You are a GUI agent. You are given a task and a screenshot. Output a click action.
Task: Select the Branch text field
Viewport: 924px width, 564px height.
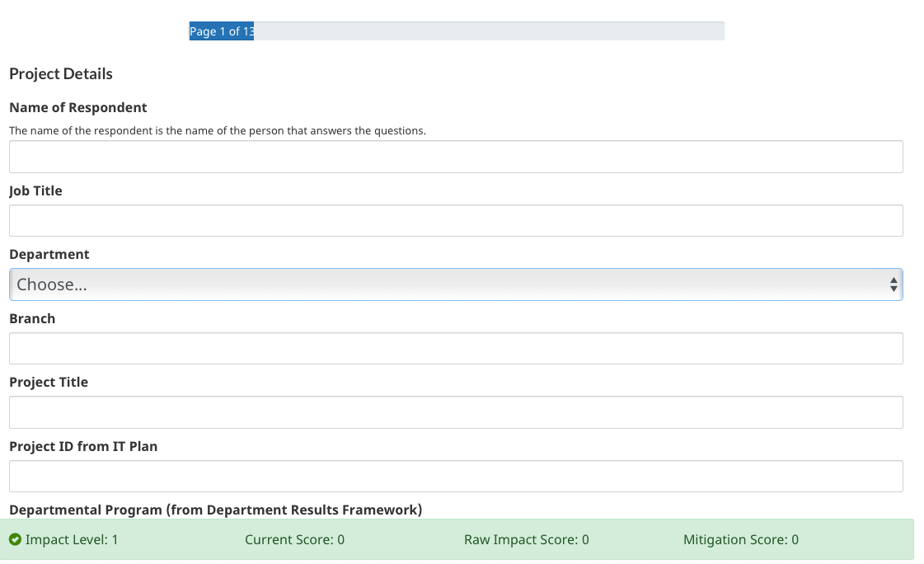(456, 349)
